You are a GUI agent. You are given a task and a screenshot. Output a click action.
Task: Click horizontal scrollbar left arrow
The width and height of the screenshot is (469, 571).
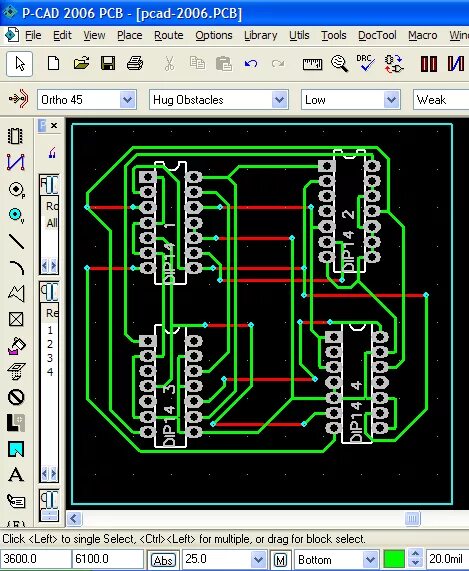coord(74,518)
